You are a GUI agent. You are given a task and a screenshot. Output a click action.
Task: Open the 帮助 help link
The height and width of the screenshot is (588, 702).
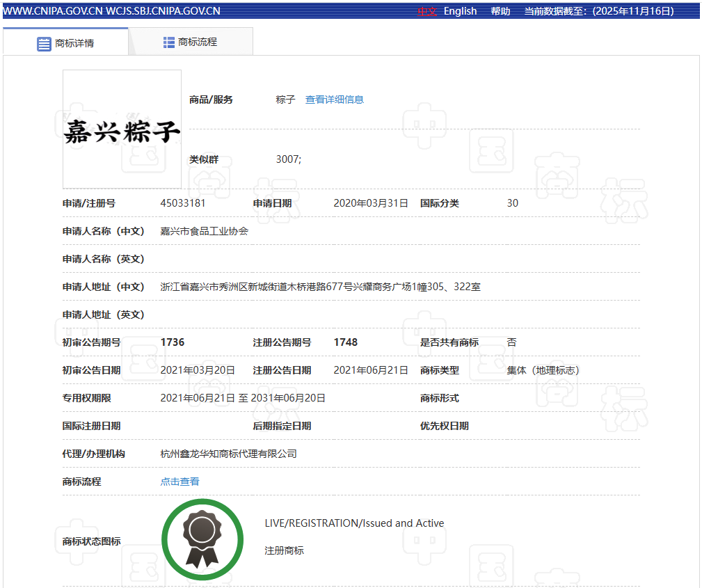point(500,11)
